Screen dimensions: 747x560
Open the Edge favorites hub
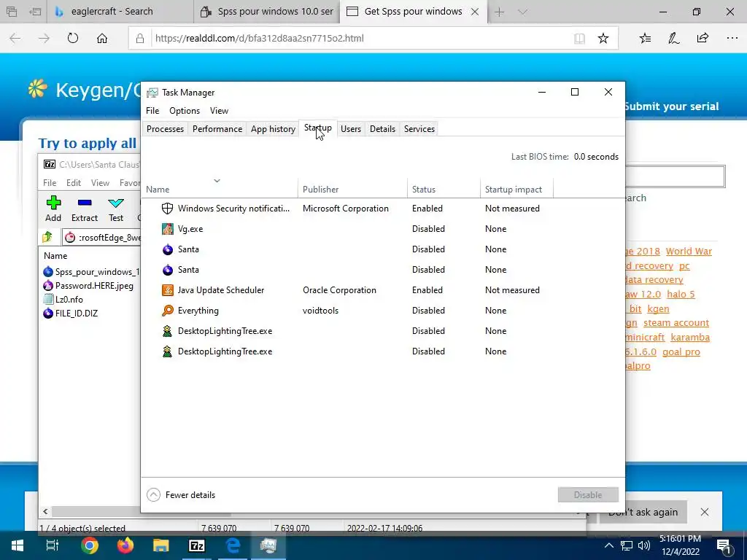[x=645, y=38]
